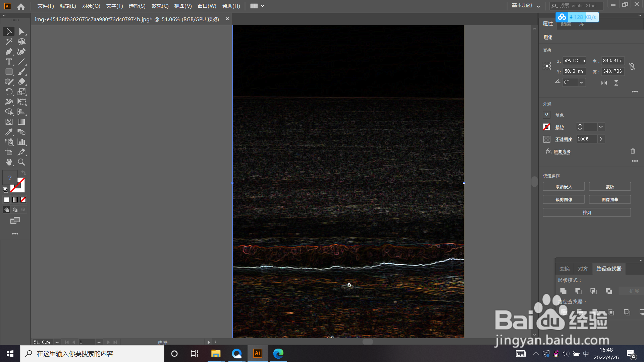Open the zoom level dropdown

point(57,342)
